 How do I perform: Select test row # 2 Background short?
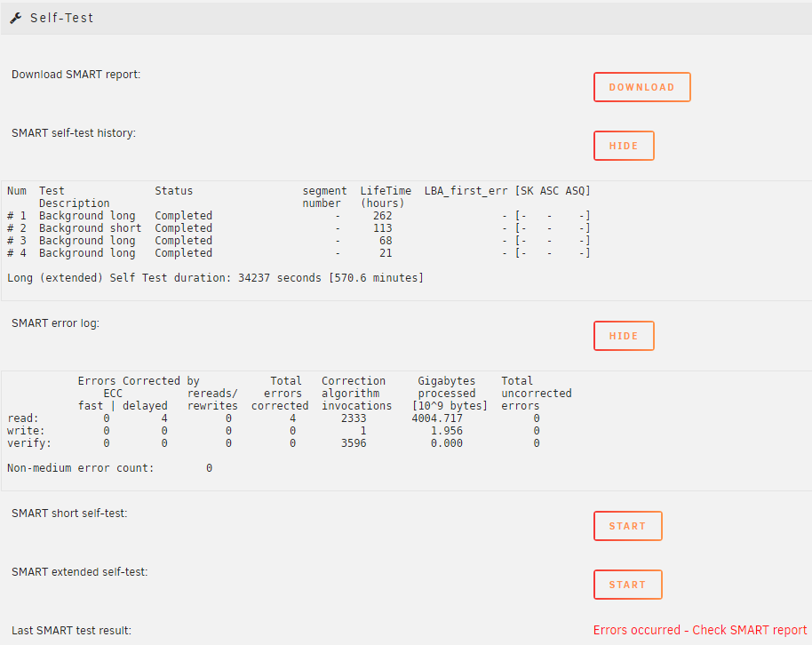299,228
